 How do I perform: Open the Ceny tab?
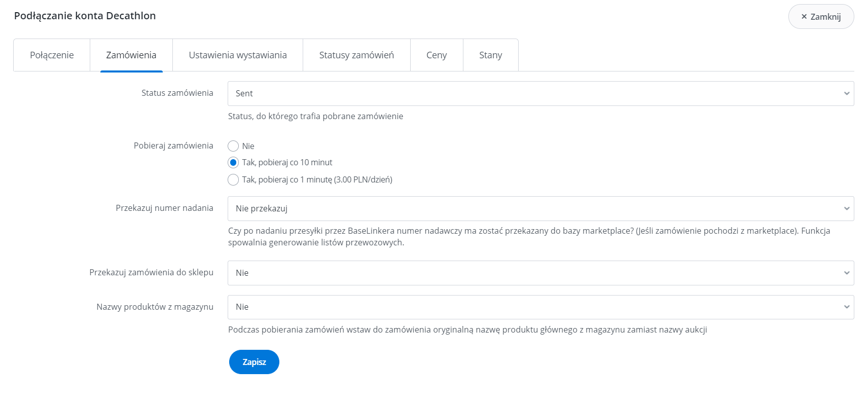[x=437, y=55]
